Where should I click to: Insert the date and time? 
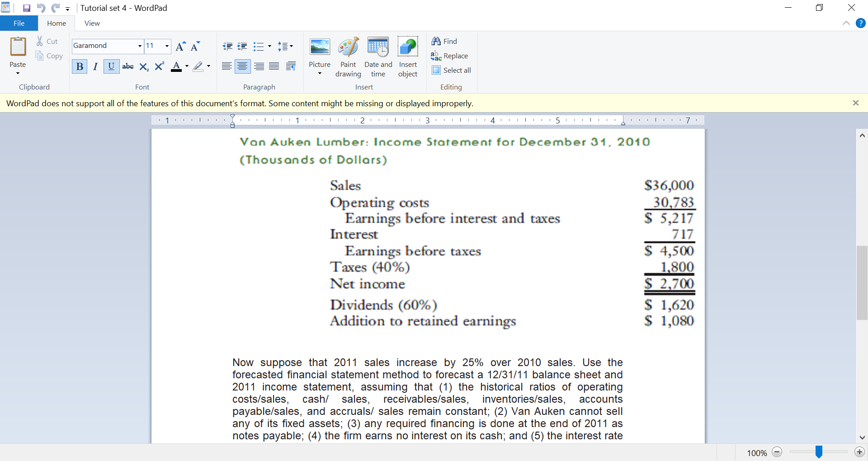click(378, 56)
